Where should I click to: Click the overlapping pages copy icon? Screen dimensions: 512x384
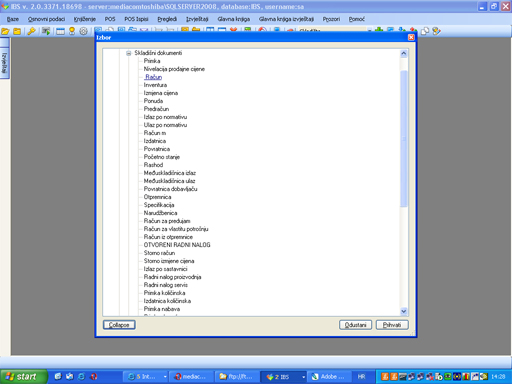[x=425, y=31]
